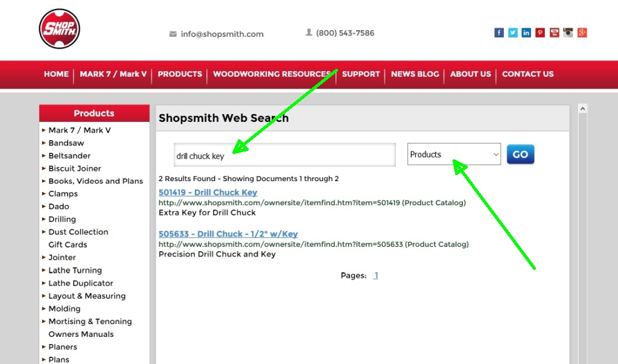Image resolution: width=618 pixels, height=364 pixels.
Task: Expand Dust Collection sidebar category
Action: (78, 232)
